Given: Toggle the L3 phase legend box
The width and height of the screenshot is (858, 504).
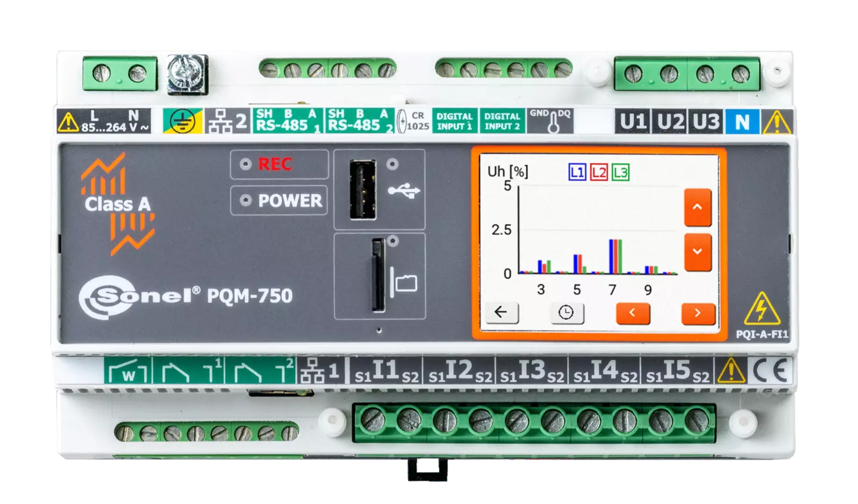Looking at the screenshot, I should coord(620,173).
